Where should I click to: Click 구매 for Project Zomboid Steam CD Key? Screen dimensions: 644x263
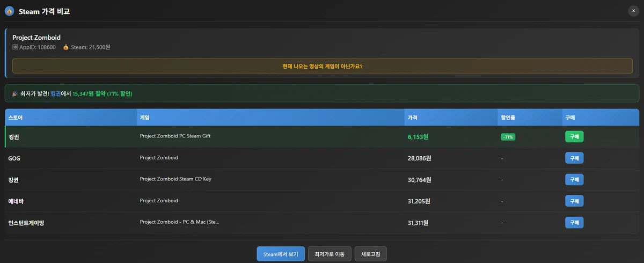574,179
